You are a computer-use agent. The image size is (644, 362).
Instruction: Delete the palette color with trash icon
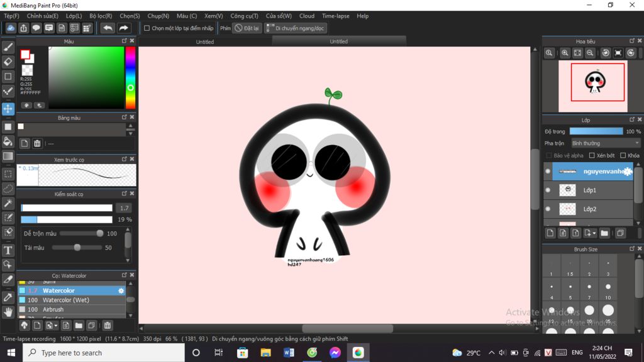tap(37, 143)
